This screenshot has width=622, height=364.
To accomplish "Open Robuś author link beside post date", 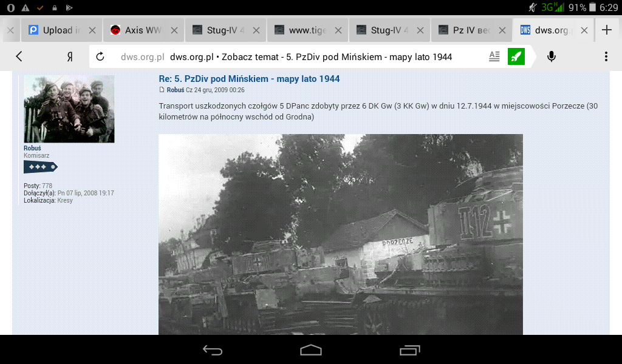I will [176, 90].
